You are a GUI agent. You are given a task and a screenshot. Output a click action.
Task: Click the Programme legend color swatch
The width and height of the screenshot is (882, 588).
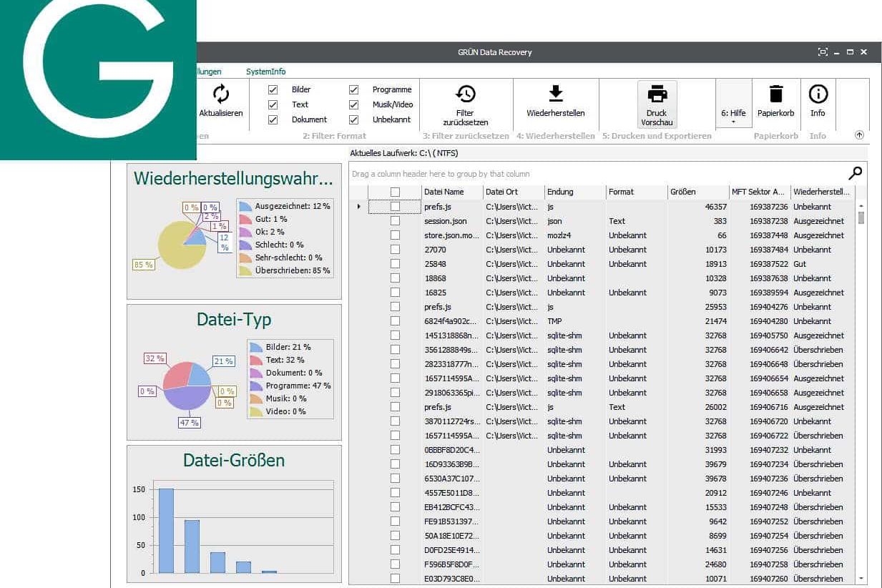point(255,386)
